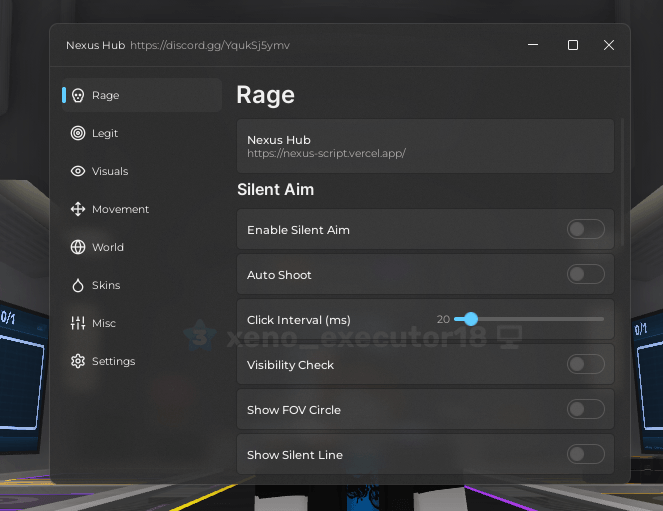Toggle Show Silent Line switch
The image size is (663, 511).
coord(586,454)
